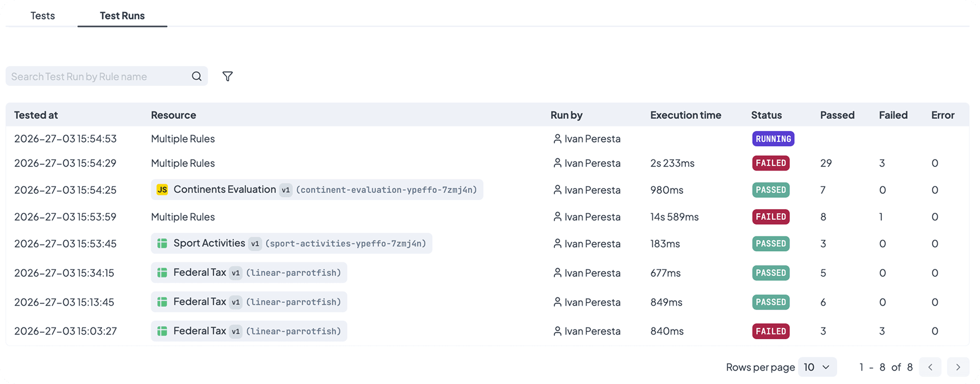Click the search magnifier icon
The image size is (980, 384).
(197, 76)
